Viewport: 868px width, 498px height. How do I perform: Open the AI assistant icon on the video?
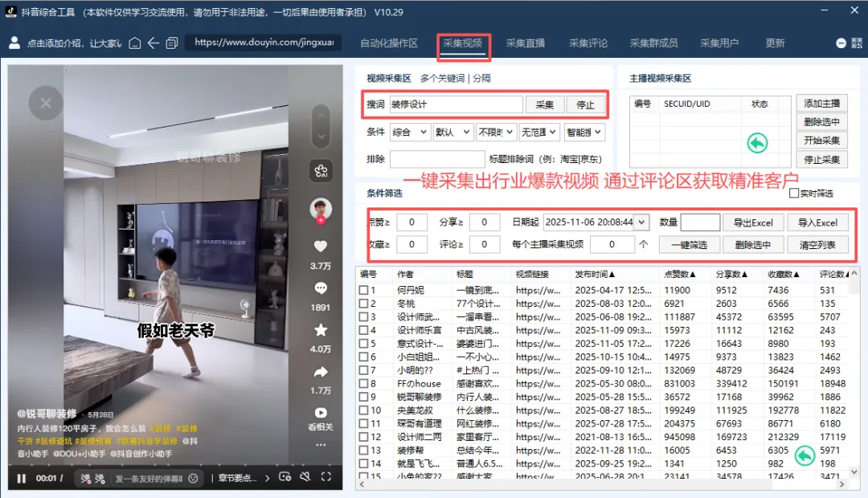pyautogui.click(x=321, y=173)
